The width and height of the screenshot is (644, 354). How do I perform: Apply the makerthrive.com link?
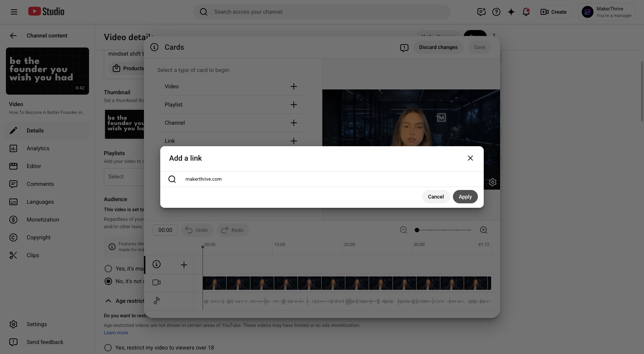(465, 197)
